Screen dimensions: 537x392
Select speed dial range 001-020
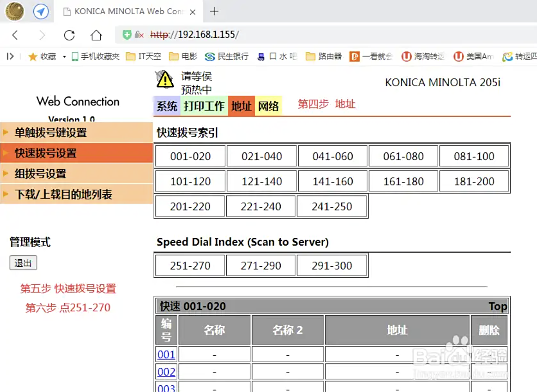click(x=190, y=156)
